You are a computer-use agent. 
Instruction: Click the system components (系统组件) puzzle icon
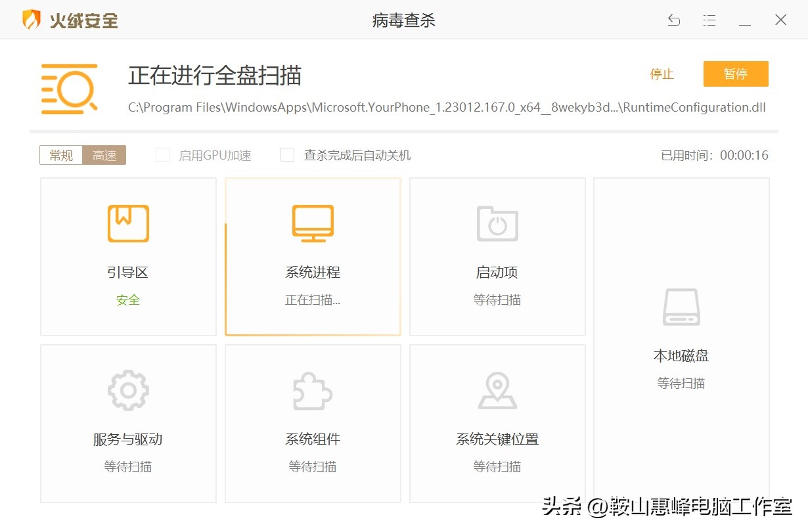(313, 391)
